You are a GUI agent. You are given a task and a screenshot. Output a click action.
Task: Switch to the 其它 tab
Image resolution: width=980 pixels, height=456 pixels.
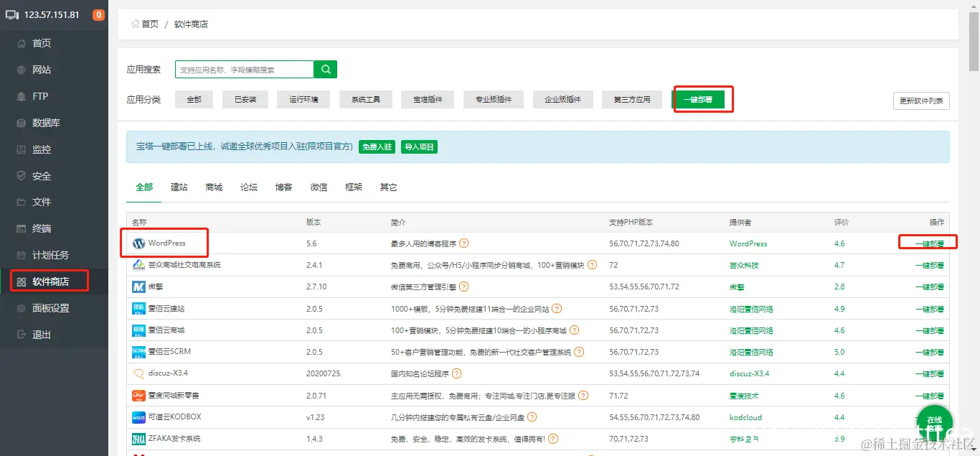point(388,187)
